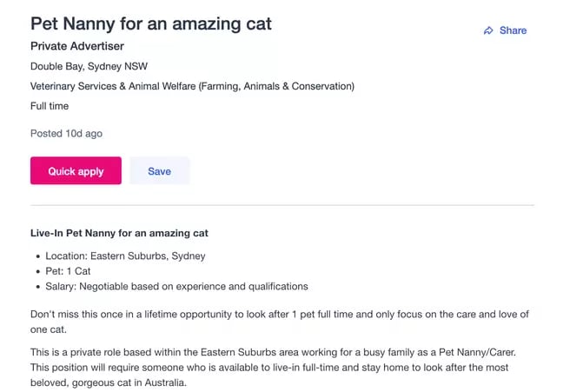The width and height of the screenshot is (563, 392).
Task: Save this job with Save button
Action: 159,171
